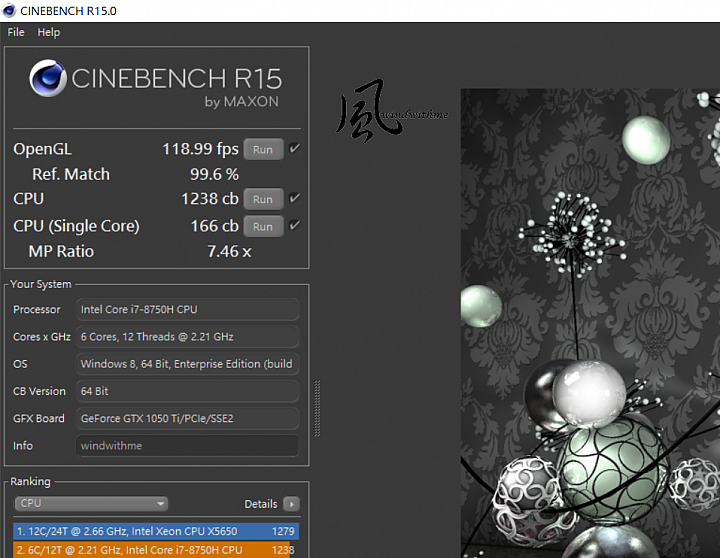Select the Xeon X5650 ranking entry
This screenshot has height=558, width=720.
(x=156, y=531)
